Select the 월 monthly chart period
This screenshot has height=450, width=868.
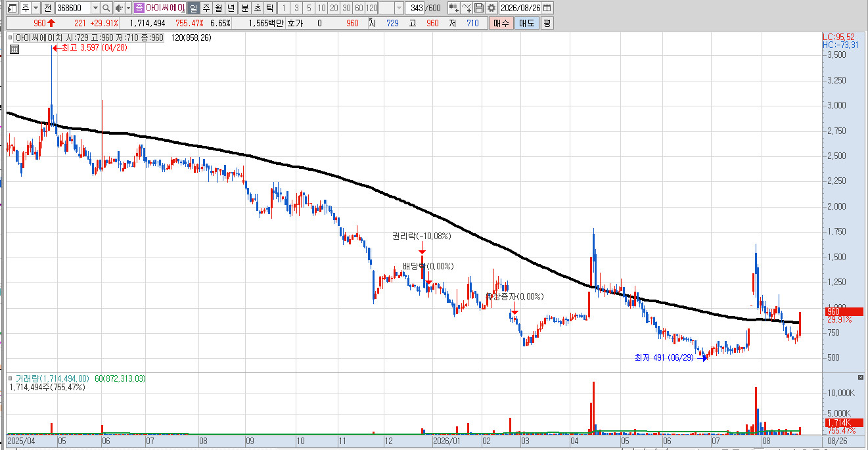tap(218, 8)
